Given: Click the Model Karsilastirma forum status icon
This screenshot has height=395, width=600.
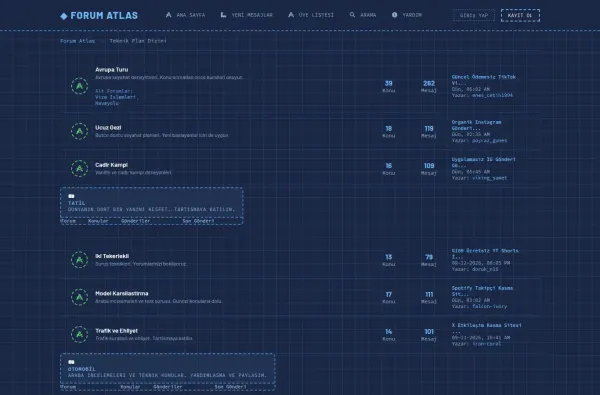Looking at the screenshot, I should tap(80, 297).
